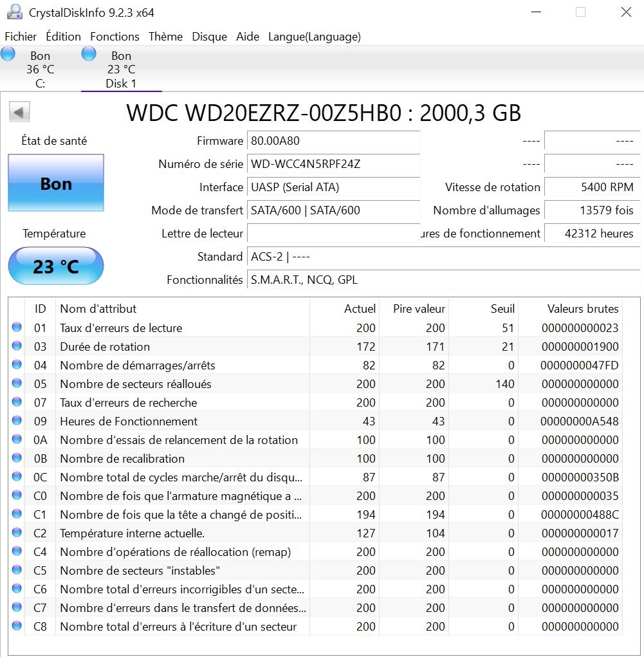Screen dimensions: 644x657
Task: Click the Valeurs brutes column header
Action: pos(570,309)
